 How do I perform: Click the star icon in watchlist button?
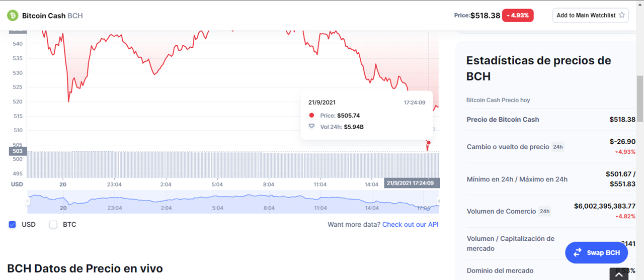(x=622, y=15)
